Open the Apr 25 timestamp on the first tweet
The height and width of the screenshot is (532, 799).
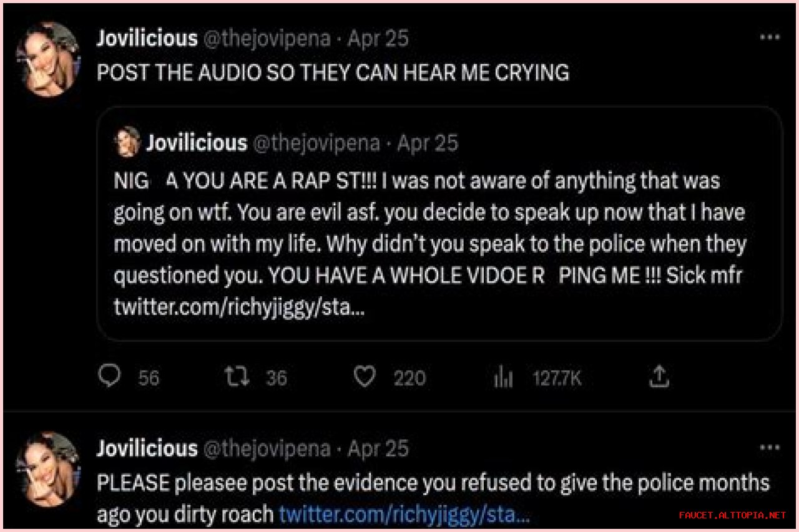378,39
